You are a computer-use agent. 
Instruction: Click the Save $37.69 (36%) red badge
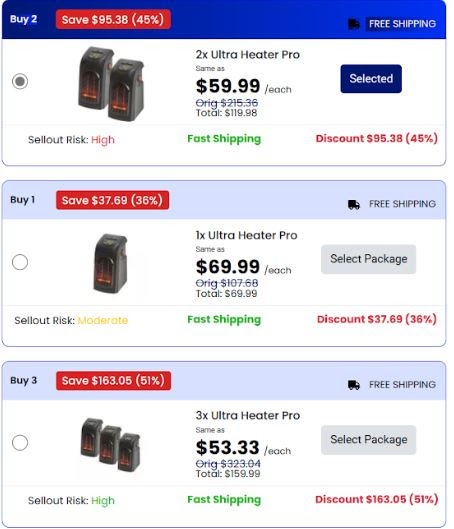coord(112,200)
